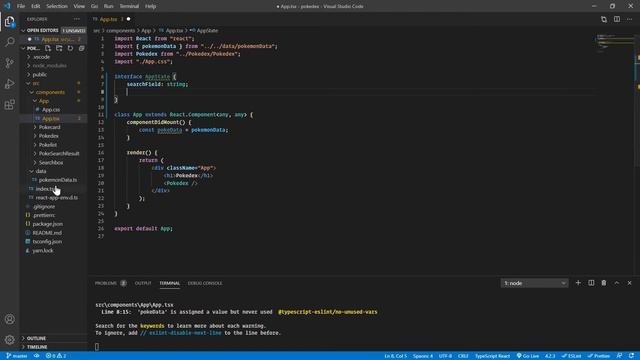640x360 pixels.
Task: Open the Run and Debug view
Action: point(9,84)
